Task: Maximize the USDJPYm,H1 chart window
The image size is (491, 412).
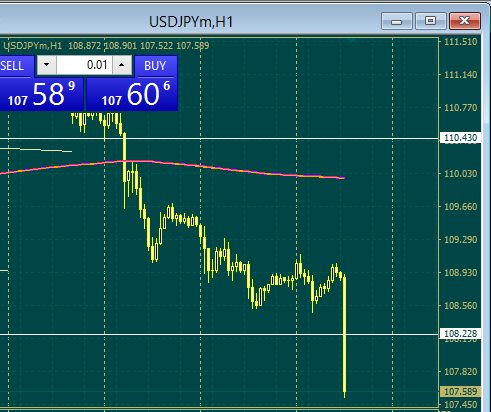Action: pos(430,21)
